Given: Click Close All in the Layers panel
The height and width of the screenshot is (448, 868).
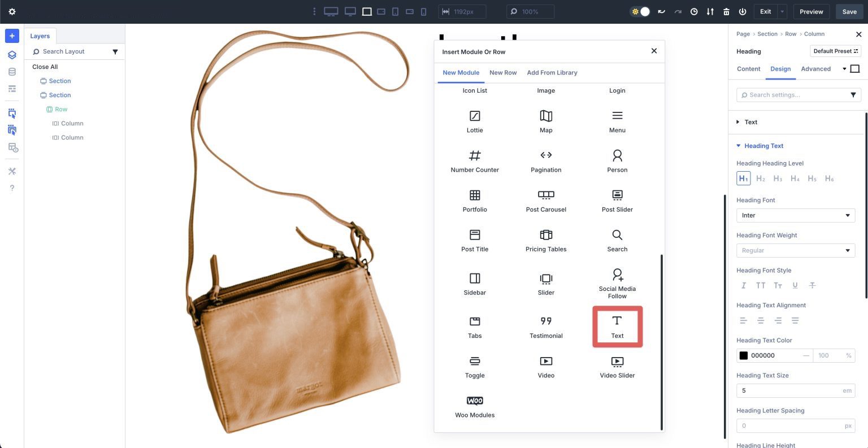Looking at the screenshot, I should pos(45,66).
